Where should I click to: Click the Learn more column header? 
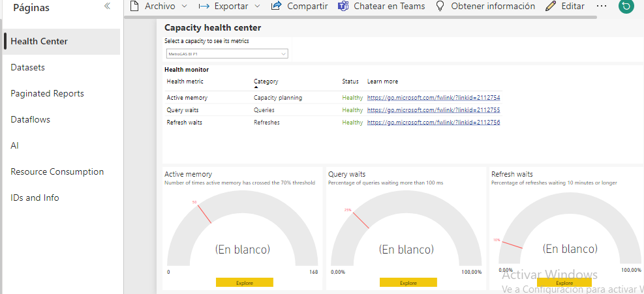pyautogui.click(x=382, y=81)
